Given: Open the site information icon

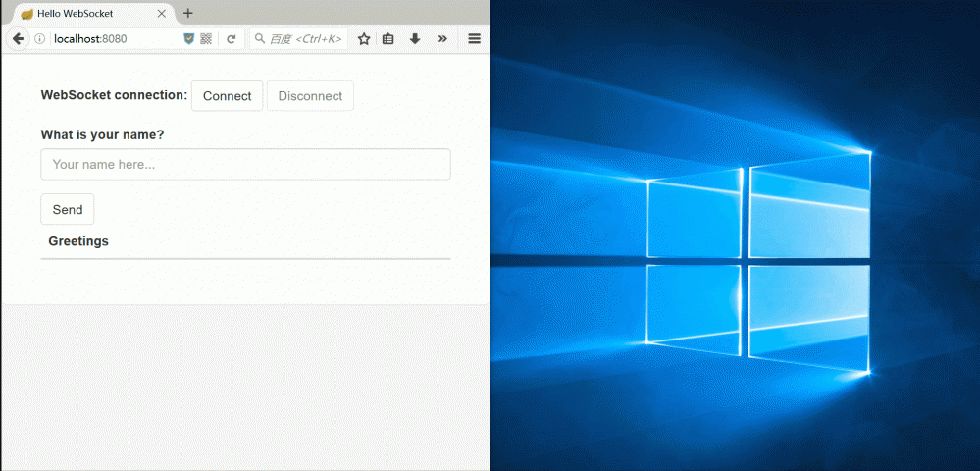Looking at the screenshot, I should [x=39, y=39].
